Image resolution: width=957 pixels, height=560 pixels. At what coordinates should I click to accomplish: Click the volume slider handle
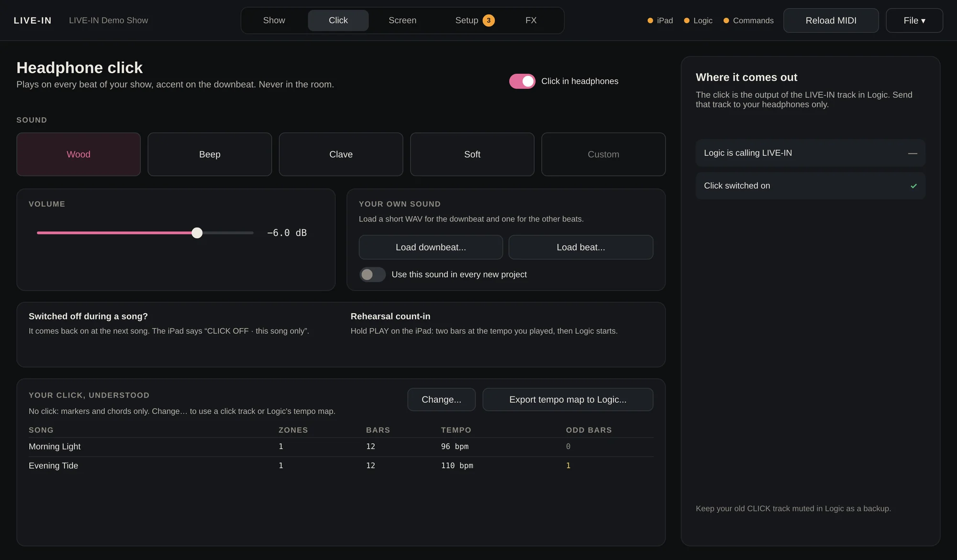pos(197,233)
